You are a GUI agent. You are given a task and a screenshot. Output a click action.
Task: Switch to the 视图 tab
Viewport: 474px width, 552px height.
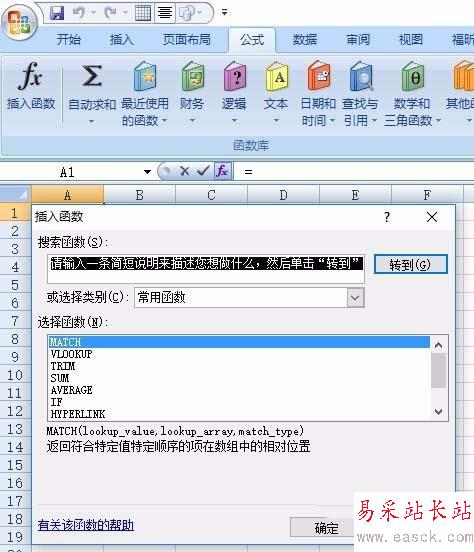pos(411,39)
